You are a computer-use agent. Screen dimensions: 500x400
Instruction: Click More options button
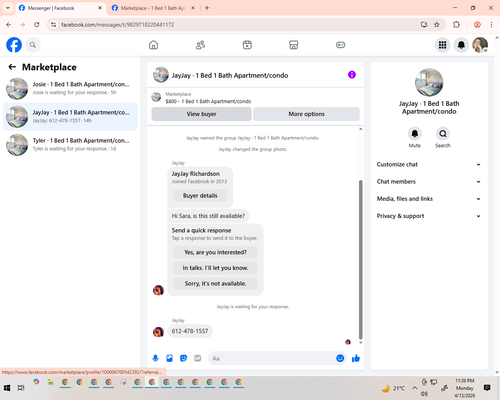click(306, 114)
